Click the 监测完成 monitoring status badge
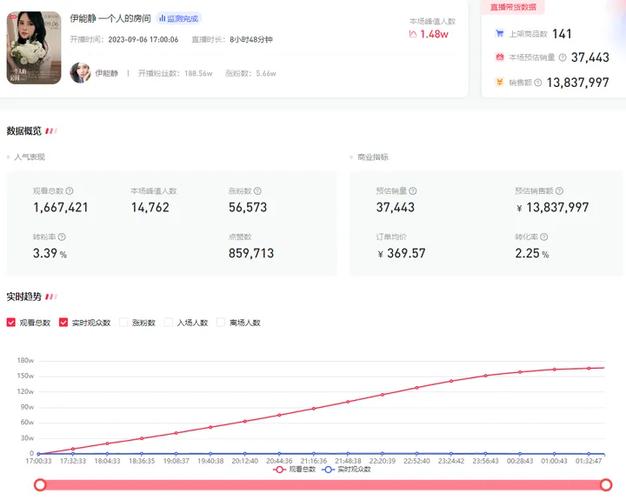 point(178,19)
